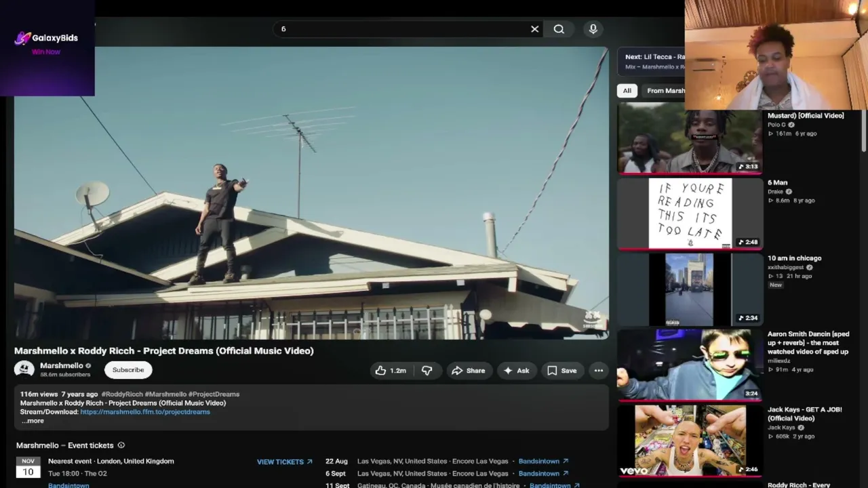This screenshot has width=868, height=488.
Task: Click the Project Dreams video title text
Action: click(x=163, y=351)
